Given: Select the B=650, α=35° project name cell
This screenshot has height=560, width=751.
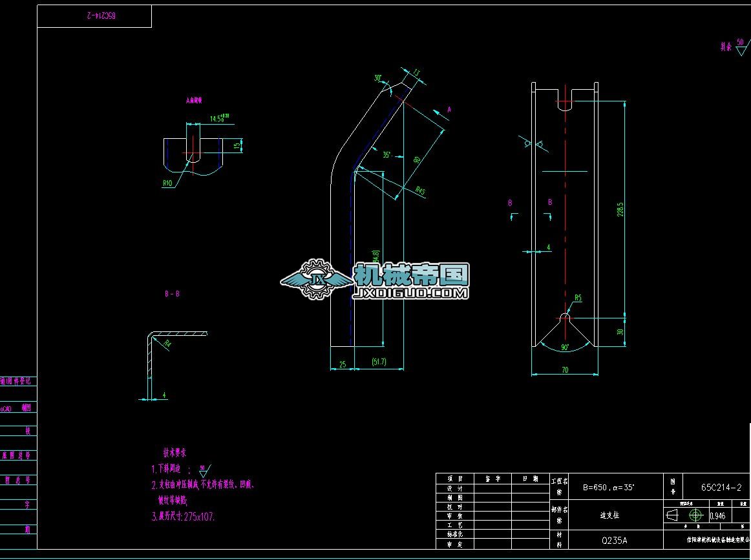Looking at the screenshot, I should click(609, 488).
